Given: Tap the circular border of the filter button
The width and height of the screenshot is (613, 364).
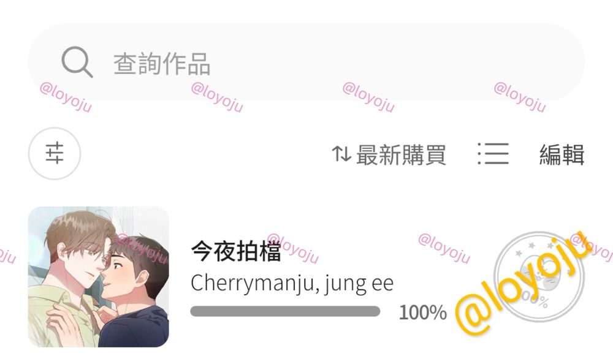Looking at the screenshot, I should [x=55, y=128].
